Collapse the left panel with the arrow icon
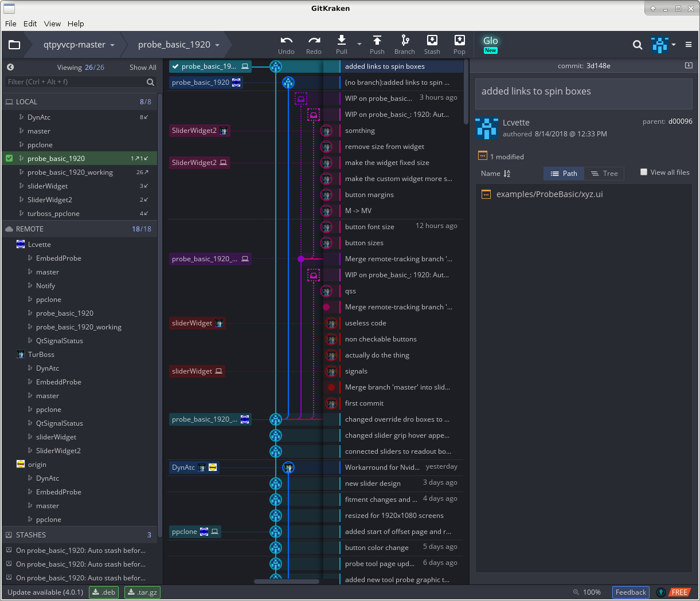Image resolution: width=700 pixels, height=601 pixels. pos(10,67)
